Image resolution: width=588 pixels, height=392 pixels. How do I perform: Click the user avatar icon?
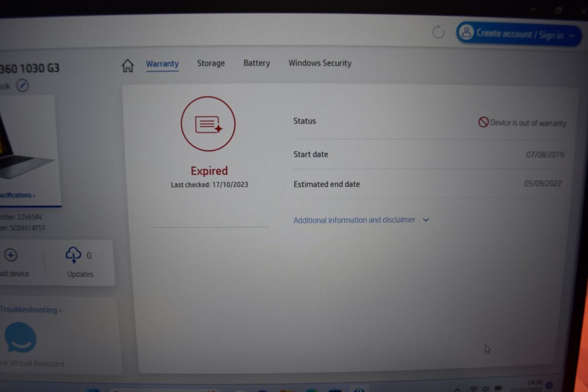(466, 32)
